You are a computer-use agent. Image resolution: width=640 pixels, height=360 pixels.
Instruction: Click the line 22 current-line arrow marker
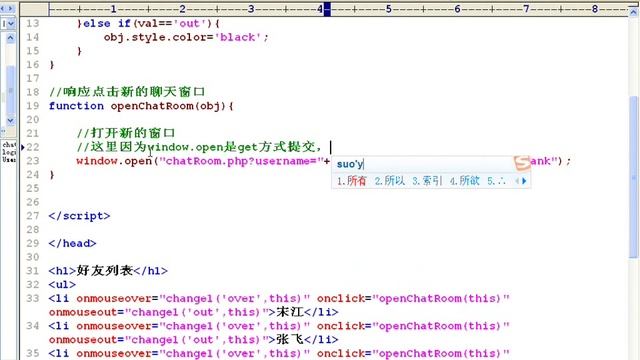tap(23, 147)
